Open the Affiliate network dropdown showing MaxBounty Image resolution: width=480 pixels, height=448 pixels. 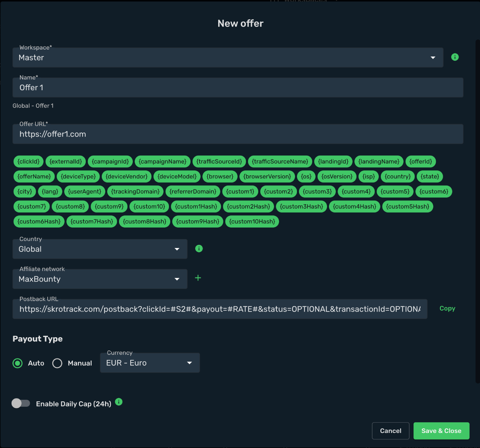point(100,279)
